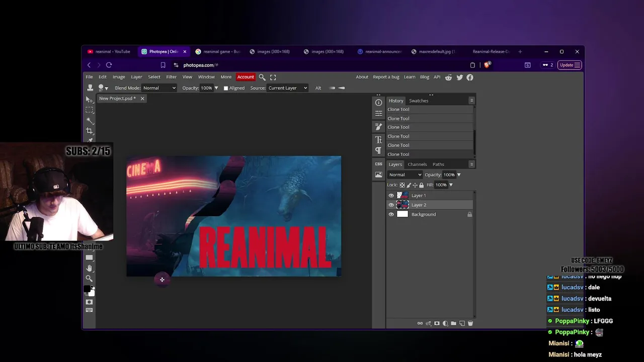Open layer blend mode Normal dropdown
Viewport: 644px width, 362px height.
click(405, 175)
